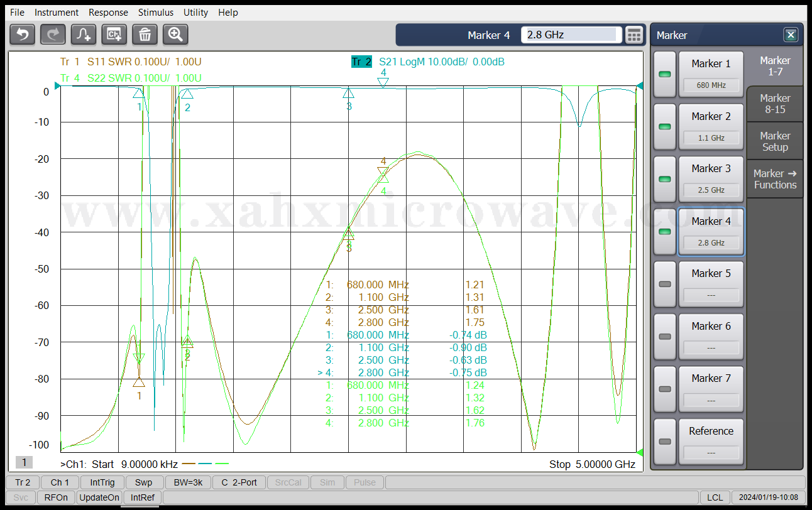Image resolution: width=812 pixels, height=510 pixels.
Task: Toggle the Marker 3 on/off indicator
Action: coord(664,179)
